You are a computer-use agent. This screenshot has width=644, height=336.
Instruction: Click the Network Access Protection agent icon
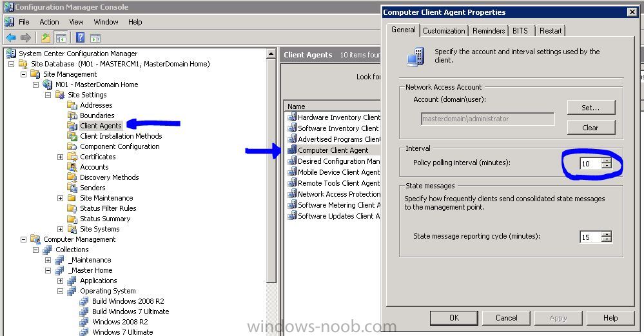click(292, 194)
